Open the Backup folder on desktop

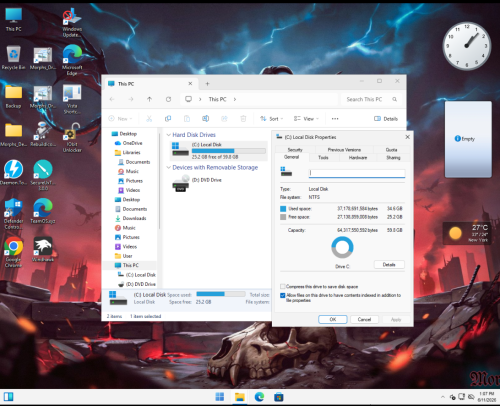(13, 96)
